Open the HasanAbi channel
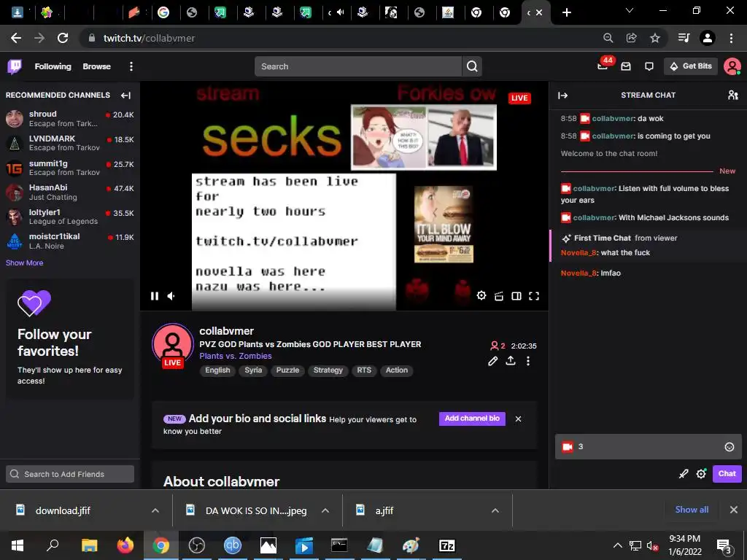Image resolution: width=747 pixels, height=560 pixels. [x=69, y=192]
